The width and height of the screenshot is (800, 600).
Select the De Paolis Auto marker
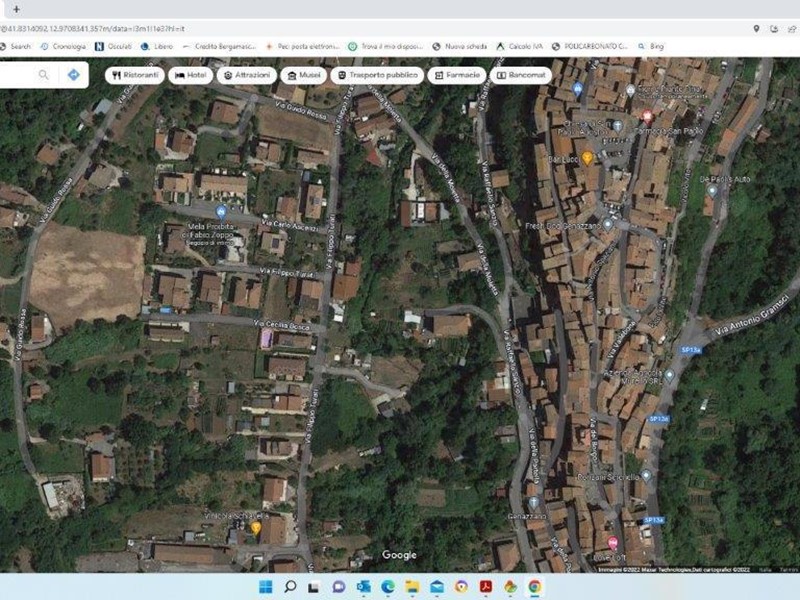coord(712,190)
